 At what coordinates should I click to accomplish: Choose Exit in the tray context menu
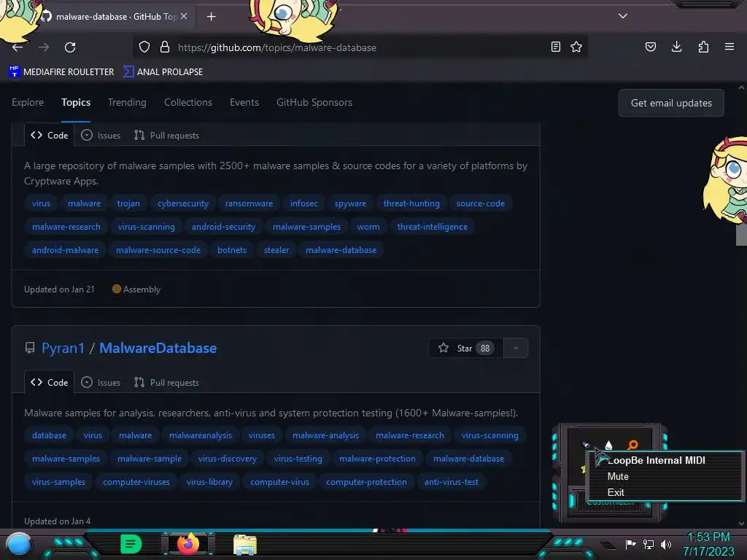(x=616, y=492)
